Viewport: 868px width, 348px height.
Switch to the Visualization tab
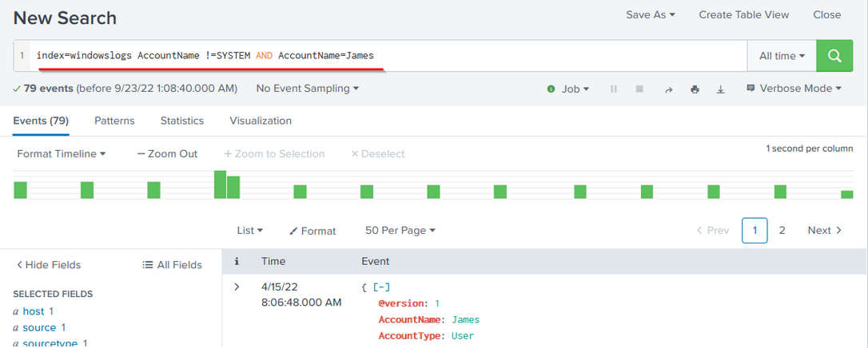pyautogui.click(x=261, y=121)
